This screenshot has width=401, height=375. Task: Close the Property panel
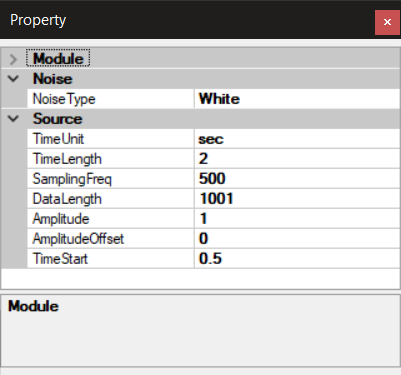(x=387, y=22)
